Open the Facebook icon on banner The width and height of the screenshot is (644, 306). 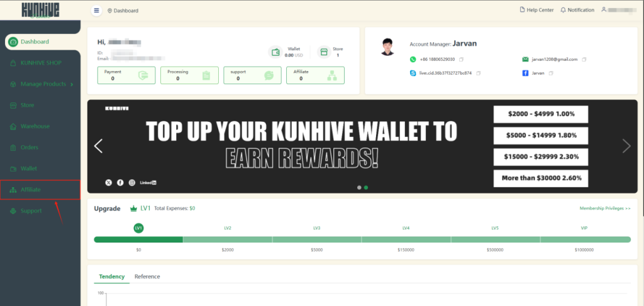[x=120, y=183]
